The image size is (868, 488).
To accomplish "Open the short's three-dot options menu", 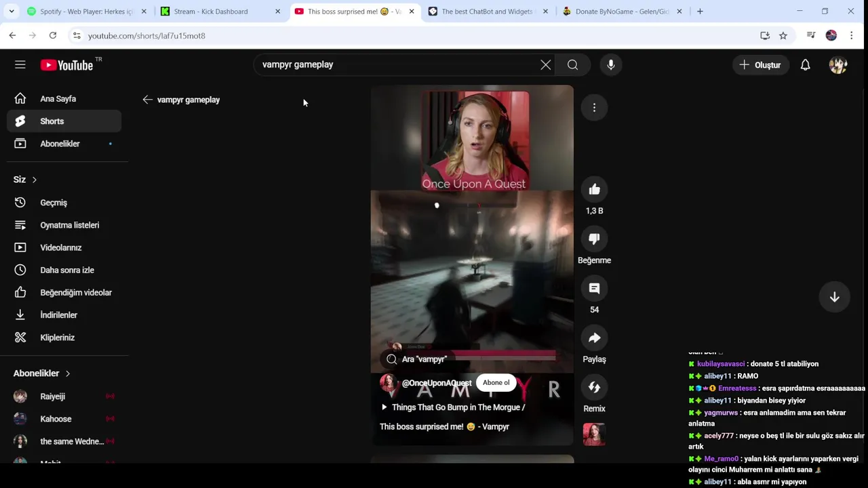I will click(594, 108).
